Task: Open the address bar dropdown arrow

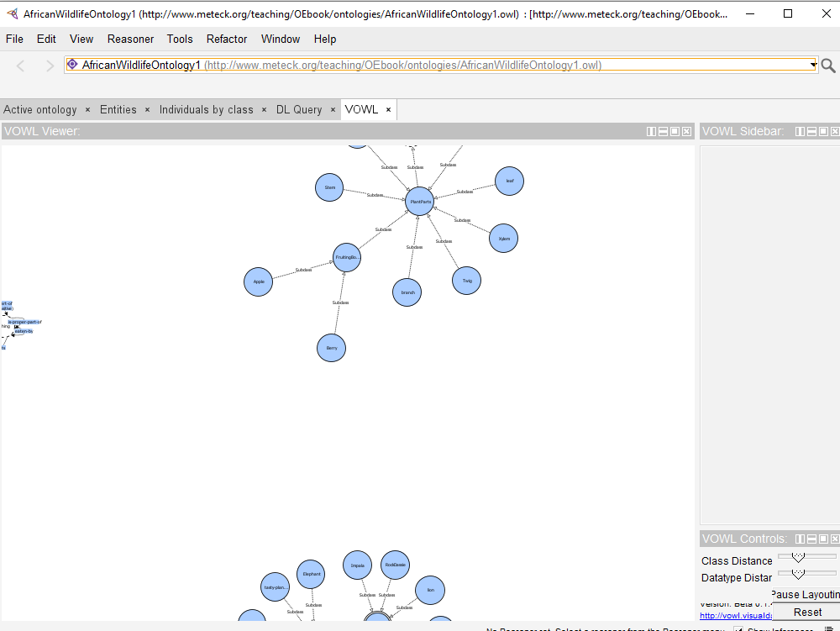Action: pos(811,65)
